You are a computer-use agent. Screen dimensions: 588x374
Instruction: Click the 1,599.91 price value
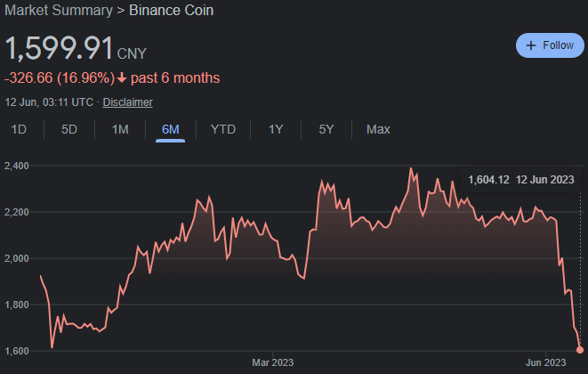point(59,48)
